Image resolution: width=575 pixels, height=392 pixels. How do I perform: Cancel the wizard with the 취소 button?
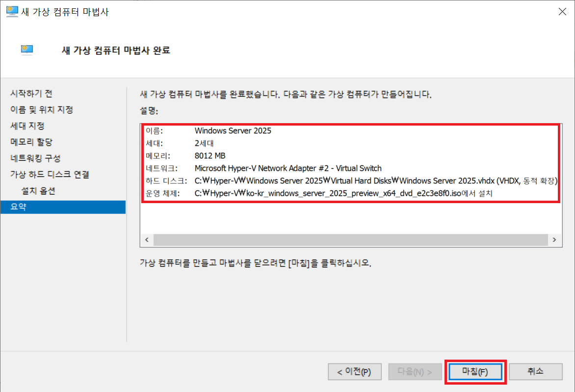535,371
